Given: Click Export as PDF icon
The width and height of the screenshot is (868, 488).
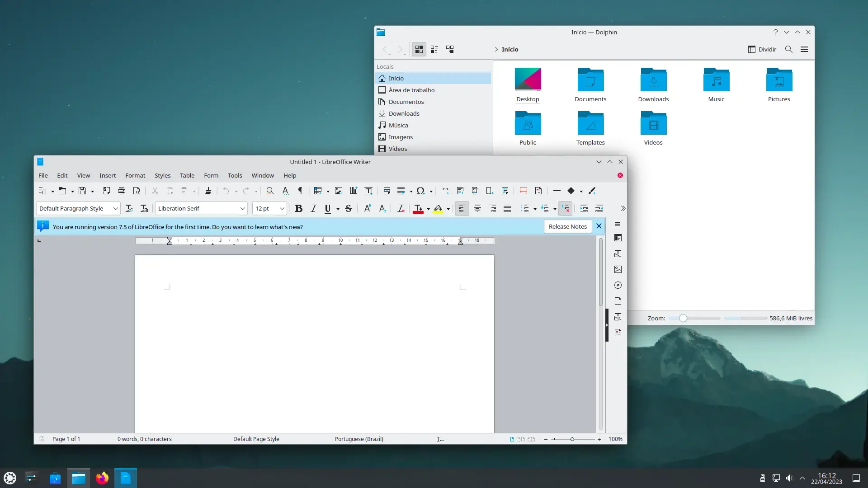Looking at the screenshot, I should 106,191.
